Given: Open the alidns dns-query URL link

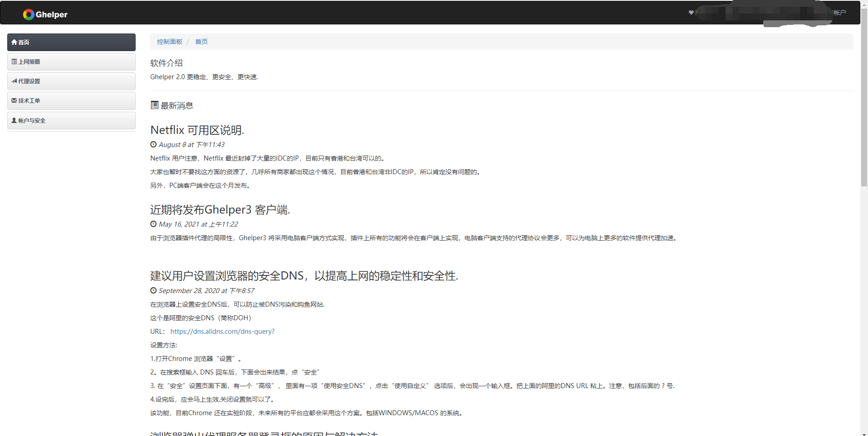Looking at the screenshot, I should (x=222, y=332).
